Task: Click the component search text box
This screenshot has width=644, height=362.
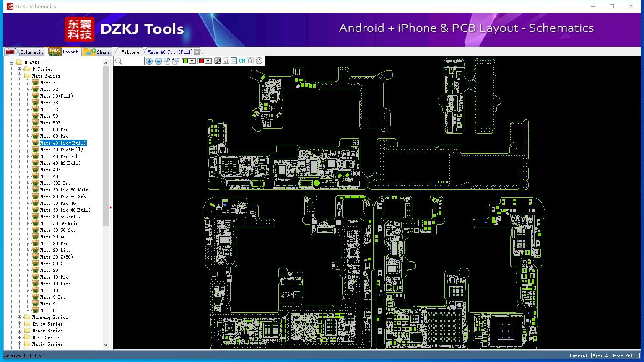Action: click(x=134, y=61)
